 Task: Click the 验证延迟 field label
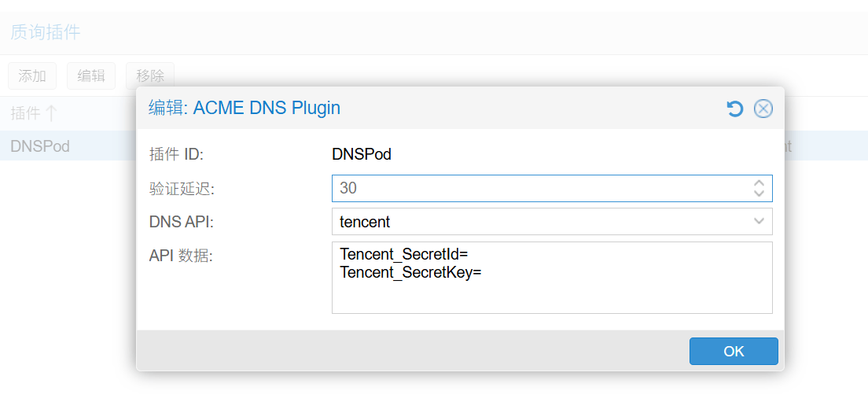point(182,189)
